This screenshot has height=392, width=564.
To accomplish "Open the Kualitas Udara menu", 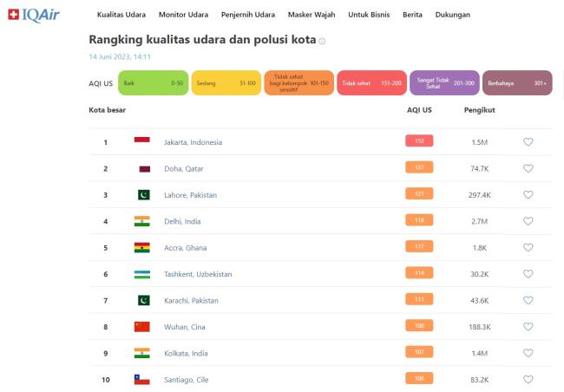I will pos(123,15).
